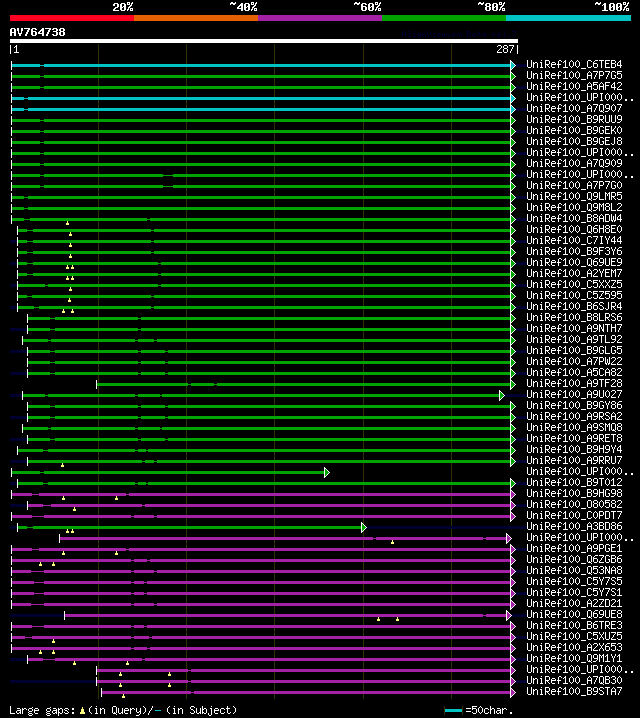The height and width of the screenshot is (718, 640).
Task: Select hit label UniRef100_B6SJR4
Action: point(574,306)
